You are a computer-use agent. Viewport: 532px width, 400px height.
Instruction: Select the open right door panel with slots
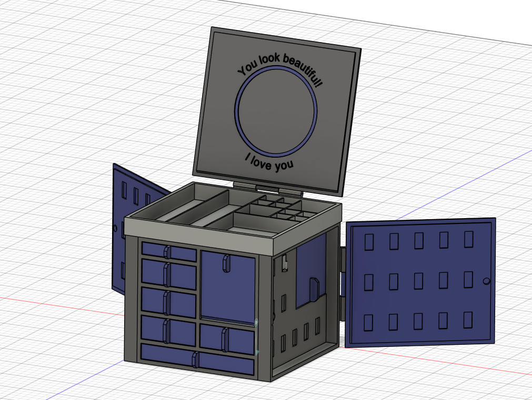(x=421, y=282)
